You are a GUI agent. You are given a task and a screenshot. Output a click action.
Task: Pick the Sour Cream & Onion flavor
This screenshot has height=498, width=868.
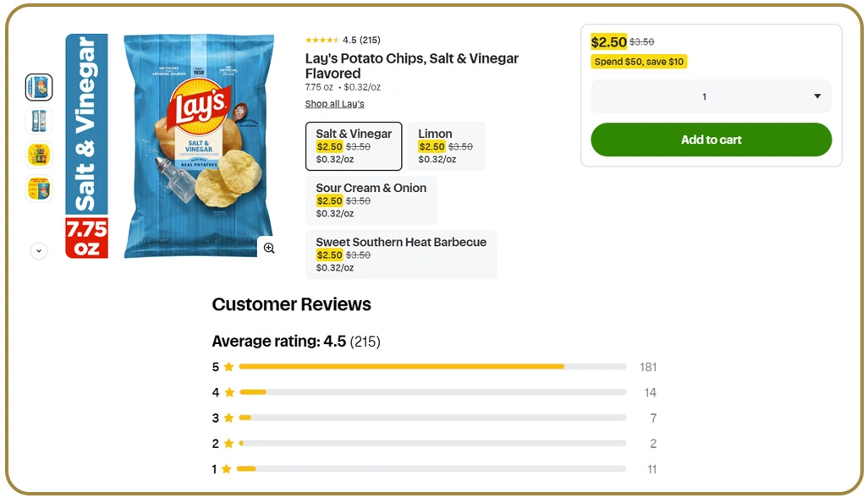(371, 200)
